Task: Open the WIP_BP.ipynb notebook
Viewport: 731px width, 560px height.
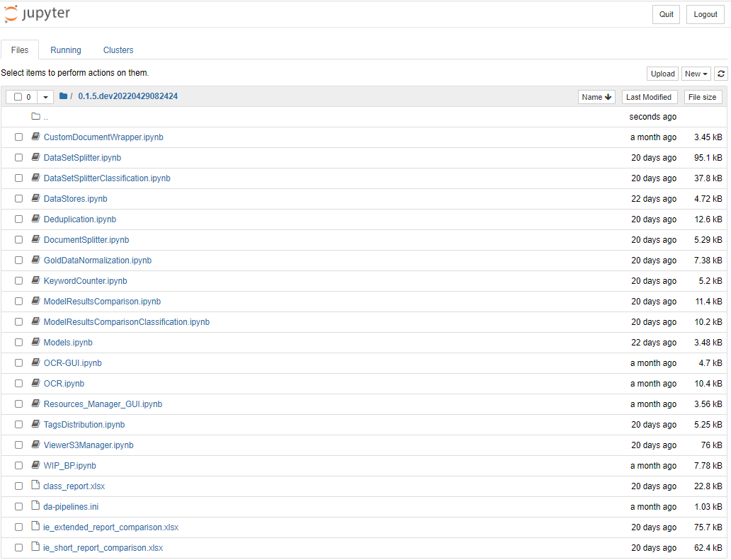Action: (69, 465)
